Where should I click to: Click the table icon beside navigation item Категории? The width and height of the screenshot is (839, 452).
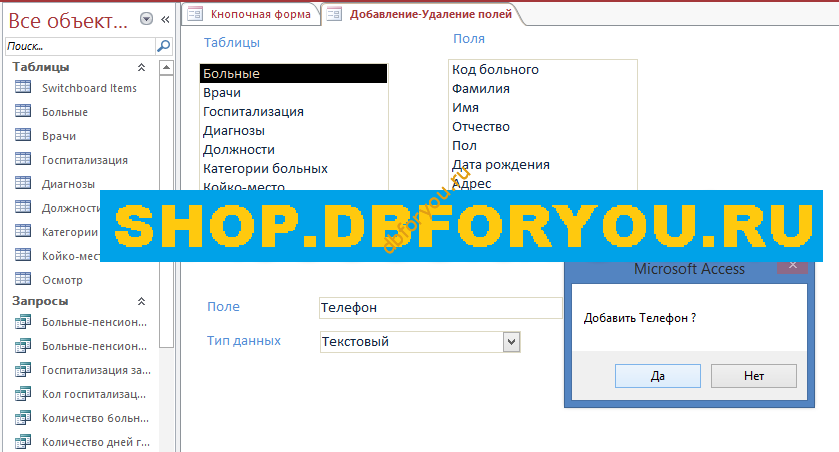(x=23, y=232)
